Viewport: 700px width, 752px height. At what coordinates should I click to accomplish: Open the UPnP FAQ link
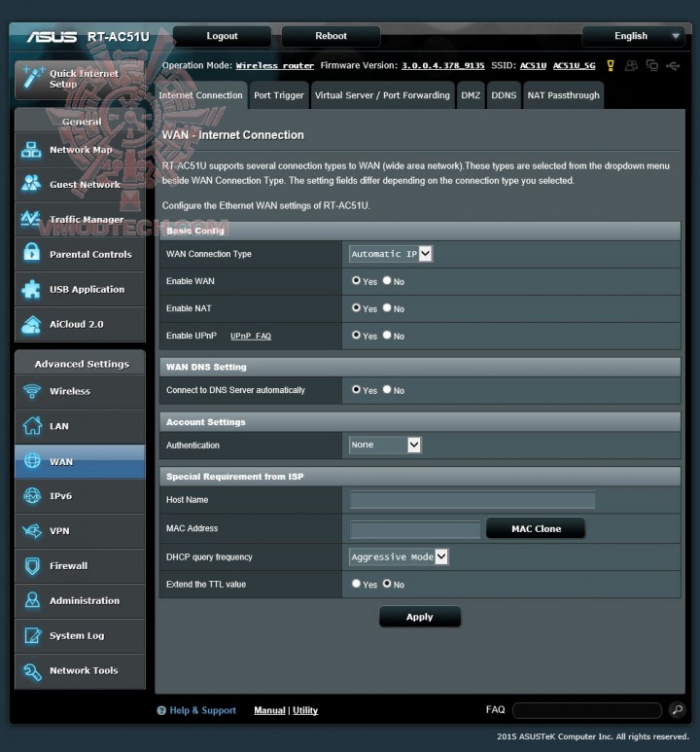(251, 336)
